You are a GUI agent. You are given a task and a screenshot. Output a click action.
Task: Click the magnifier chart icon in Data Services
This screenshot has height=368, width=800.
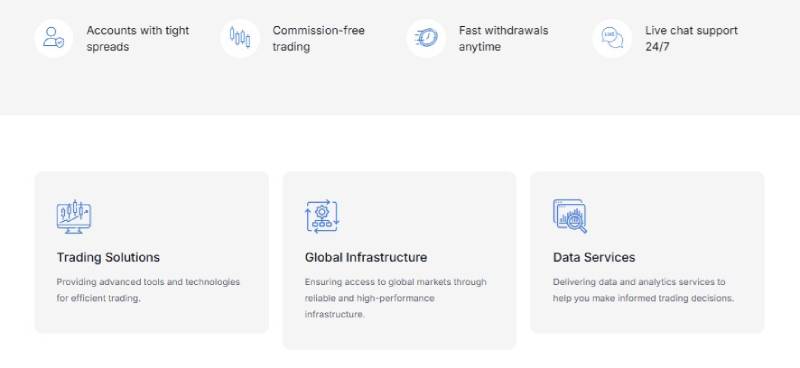[x=570, y=216]
